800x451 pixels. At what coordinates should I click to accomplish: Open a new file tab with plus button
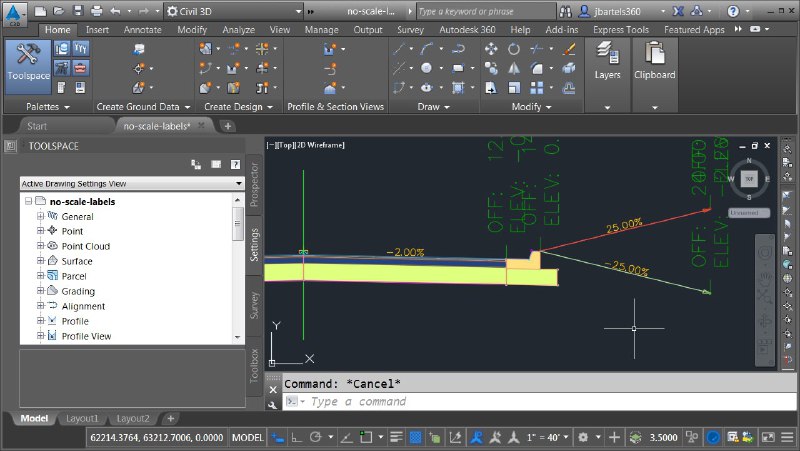[x=228, y=126]
